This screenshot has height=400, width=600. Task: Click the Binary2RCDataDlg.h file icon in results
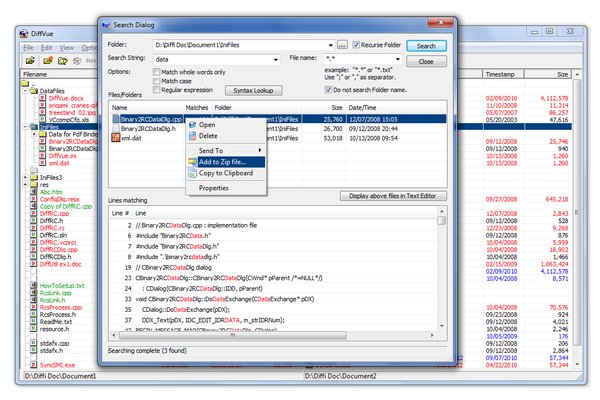(x=116, y=127)
